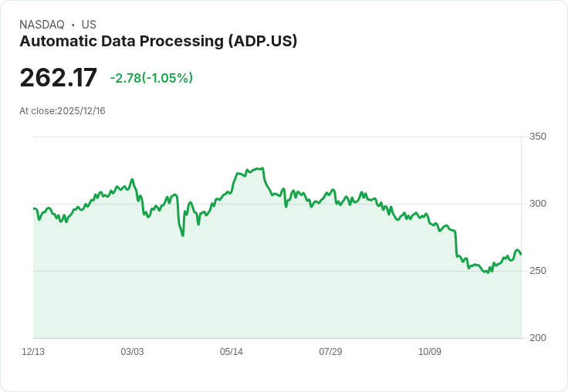Click the 262.17 price value
This screenshot has height=392, width=568.
(x=59, y=78)
